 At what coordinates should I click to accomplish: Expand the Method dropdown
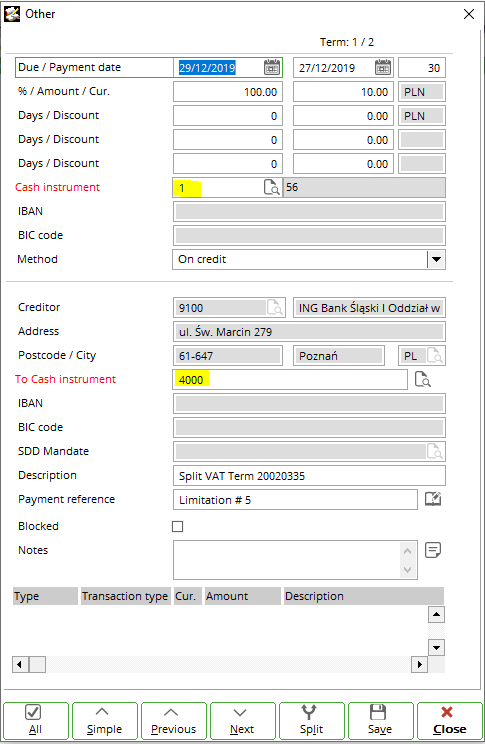point(436,260)
